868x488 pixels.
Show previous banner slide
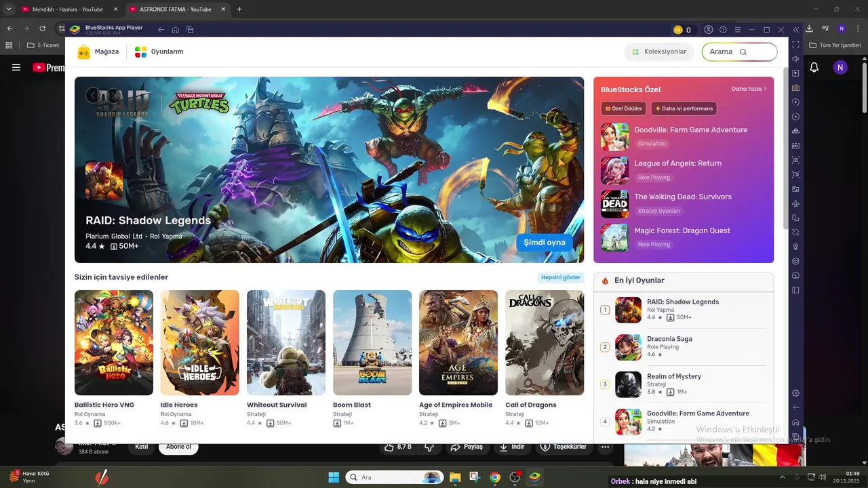[92, 96]
